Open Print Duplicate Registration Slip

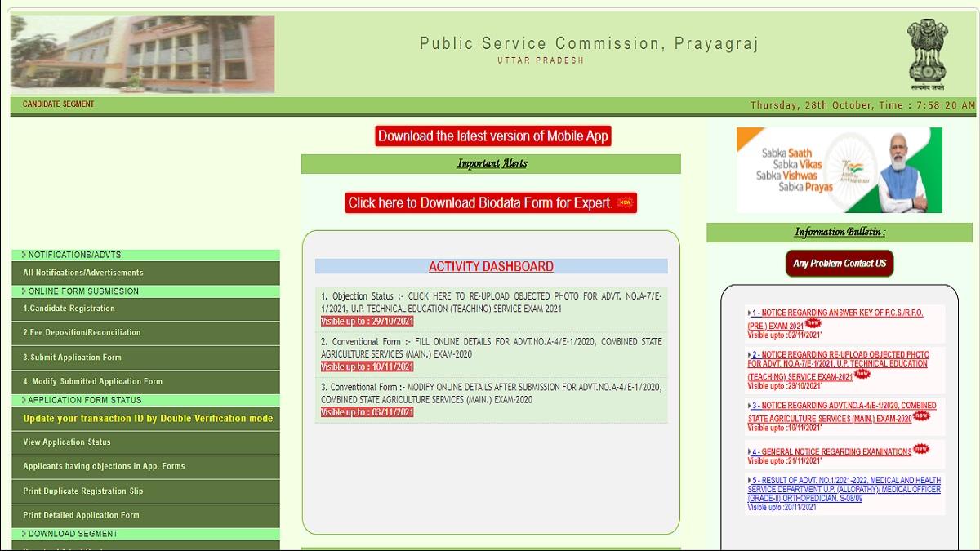[82, 491]
